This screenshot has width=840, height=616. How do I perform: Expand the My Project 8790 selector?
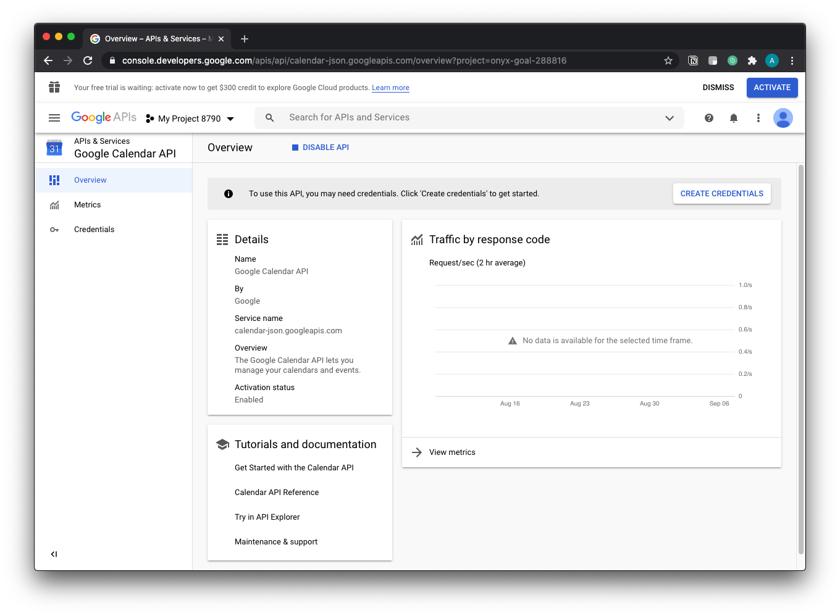(x=190, y=119)
